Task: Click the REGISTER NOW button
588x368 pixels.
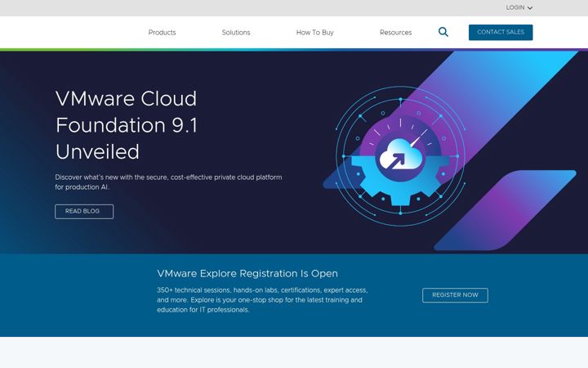Action: pyautogui.click(x=455, y=295)
